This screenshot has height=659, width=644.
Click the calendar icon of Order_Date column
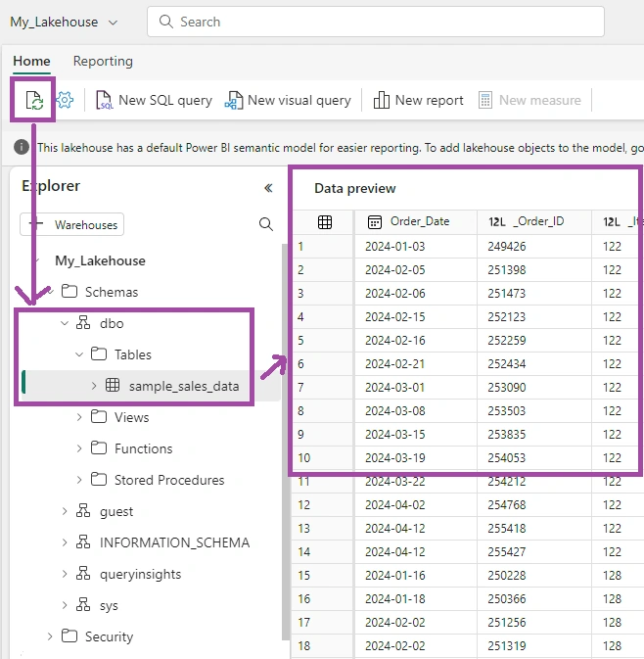coord(374,222)
